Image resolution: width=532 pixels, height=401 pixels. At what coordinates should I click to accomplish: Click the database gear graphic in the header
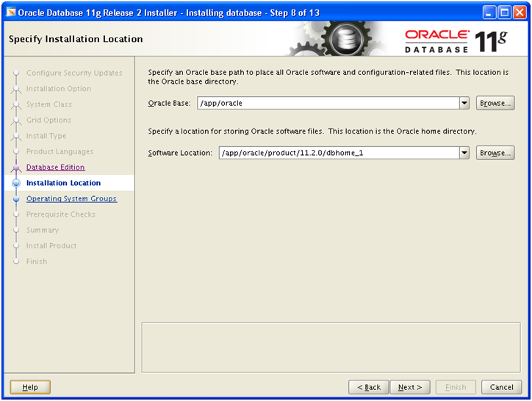click(x=345, y=39)
